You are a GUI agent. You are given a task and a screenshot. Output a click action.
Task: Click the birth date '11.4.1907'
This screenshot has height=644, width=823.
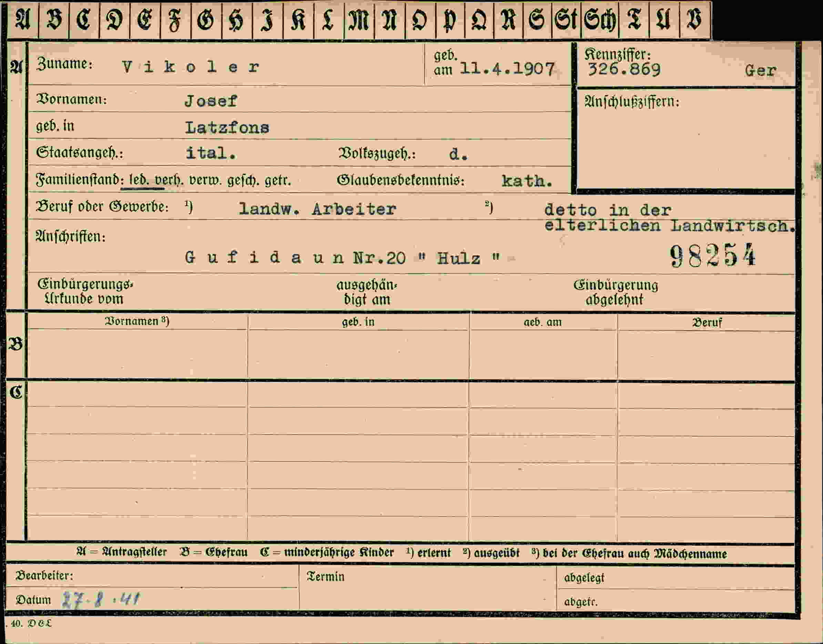507,69
